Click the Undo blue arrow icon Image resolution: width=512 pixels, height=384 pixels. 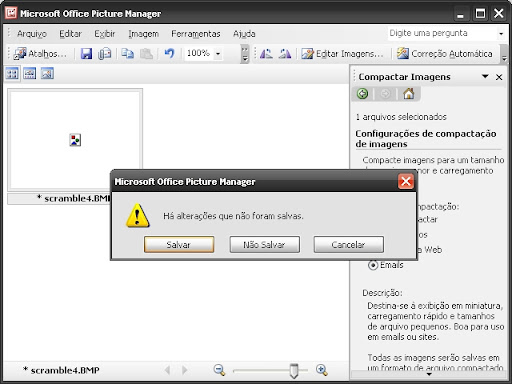(x=169, y=53)
